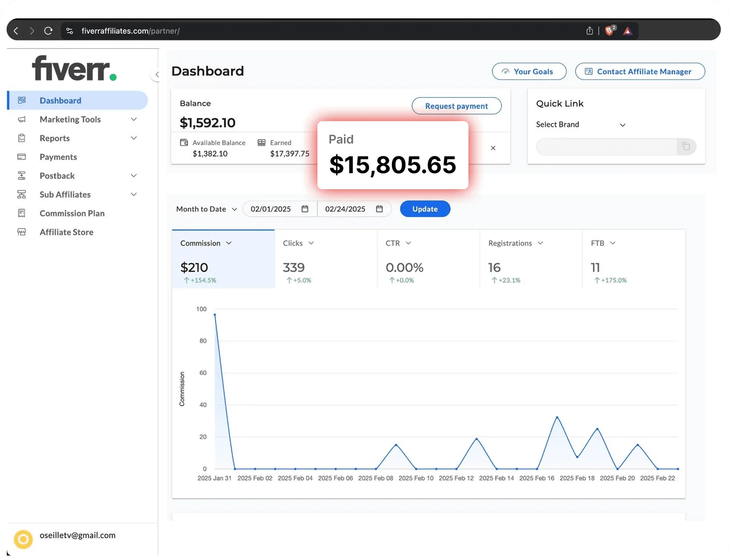730x560 pixels.
Task: Click the Quick Link URL field
Action: [x=606, y=146]
